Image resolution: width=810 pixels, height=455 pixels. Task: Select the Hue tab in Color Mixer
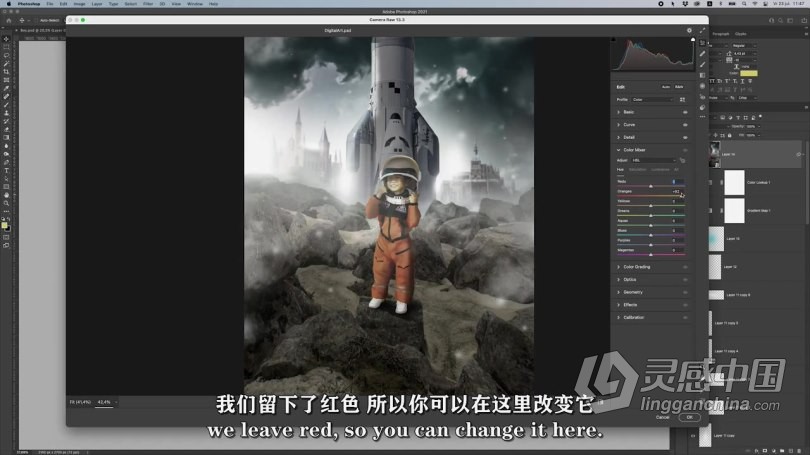[x=620, y=169]
